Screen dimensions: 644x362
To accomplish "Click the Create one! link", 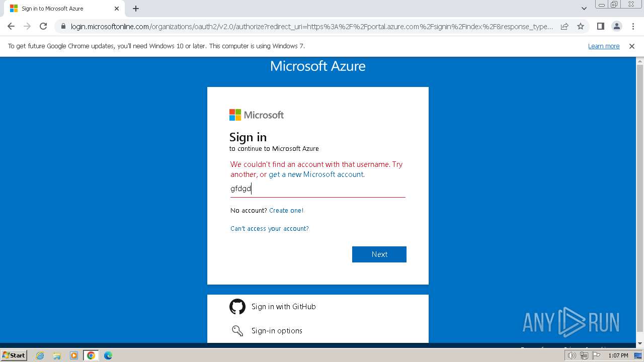I will [x=286, y=211].
